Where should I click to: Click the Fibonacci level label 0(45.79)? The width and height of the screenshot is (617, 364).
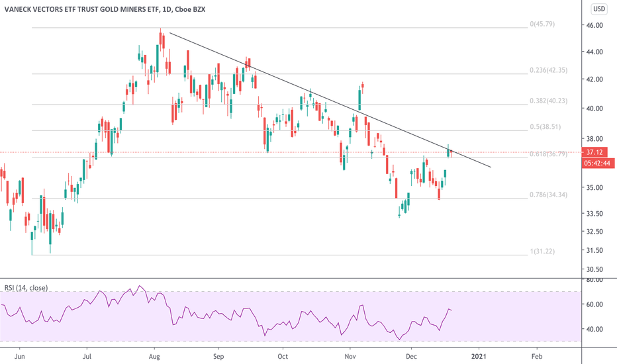[x=542, y=24]
